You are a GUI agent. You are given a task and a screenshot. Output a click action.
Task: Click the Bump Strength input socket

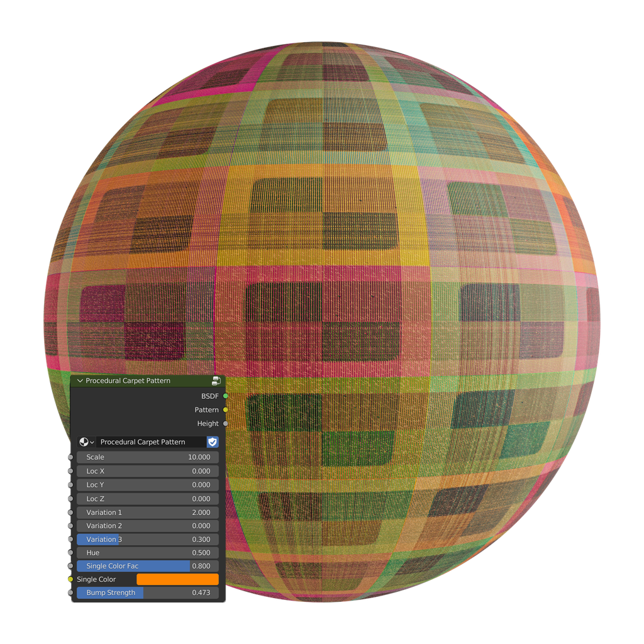[x=70, y=592]
